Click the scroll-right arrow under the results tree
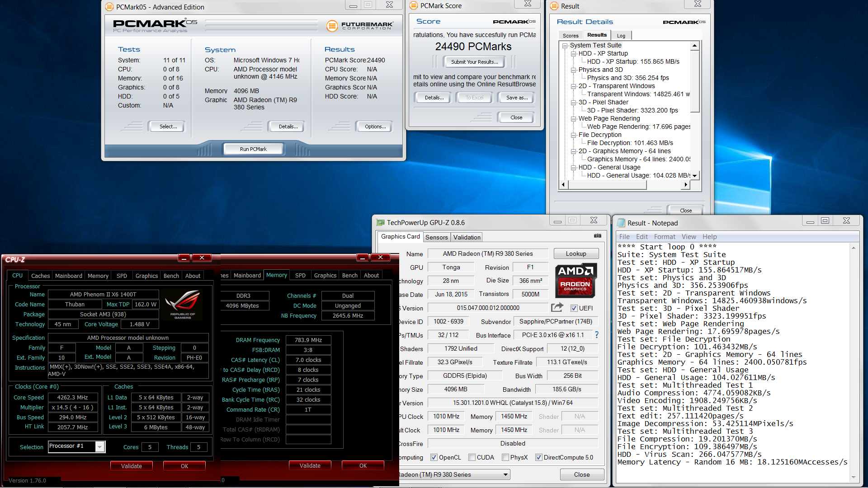 point(686,184)
